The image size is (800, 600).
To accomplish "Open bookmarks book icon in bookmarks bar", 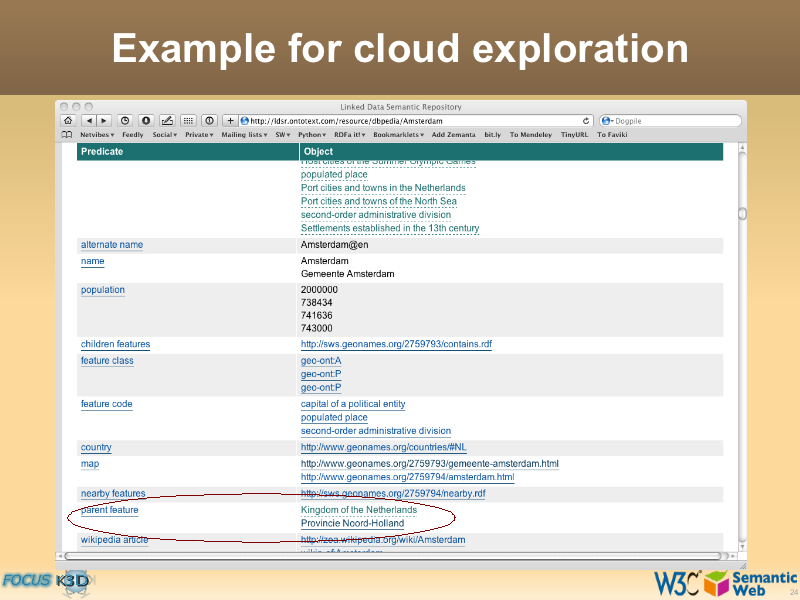I will click(x=67, y=134).
